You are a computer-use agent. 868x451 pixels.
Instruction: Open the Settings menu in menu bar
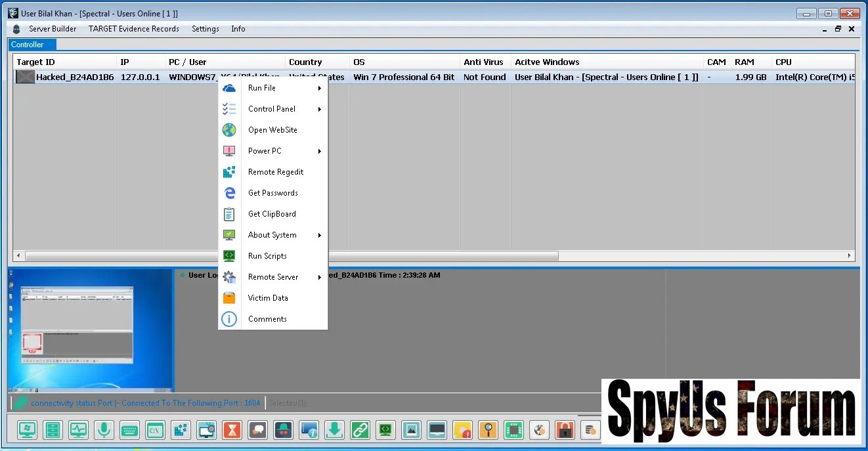click(205, 29)
